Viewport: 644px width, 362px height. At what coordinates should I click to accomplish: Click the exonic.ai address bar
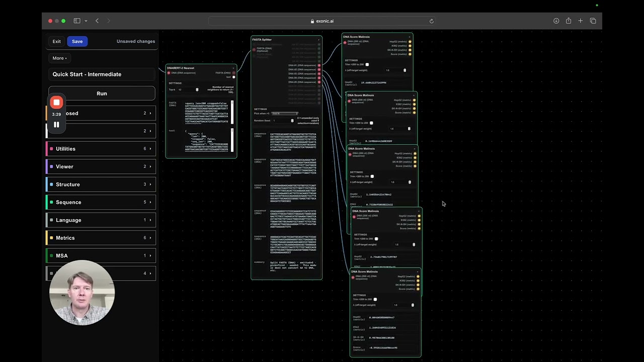322,21
